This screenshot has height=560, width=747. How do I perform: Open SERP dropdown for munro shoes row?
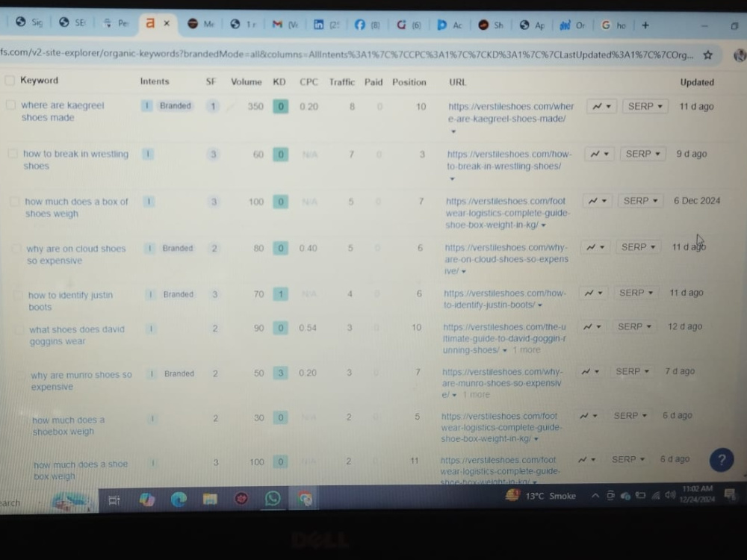tap(632, 371)
